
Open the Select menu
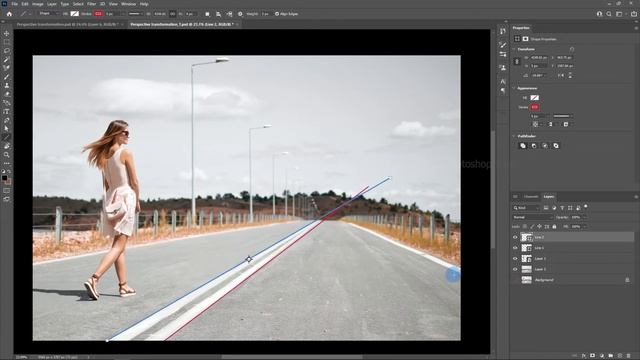point(78,4)
